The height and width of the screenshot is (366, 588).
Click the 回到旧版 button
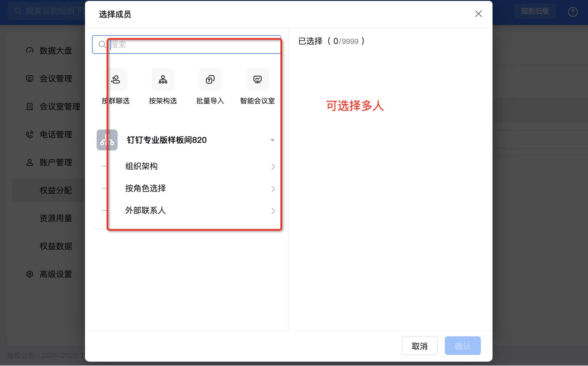(x=535, y=11)
